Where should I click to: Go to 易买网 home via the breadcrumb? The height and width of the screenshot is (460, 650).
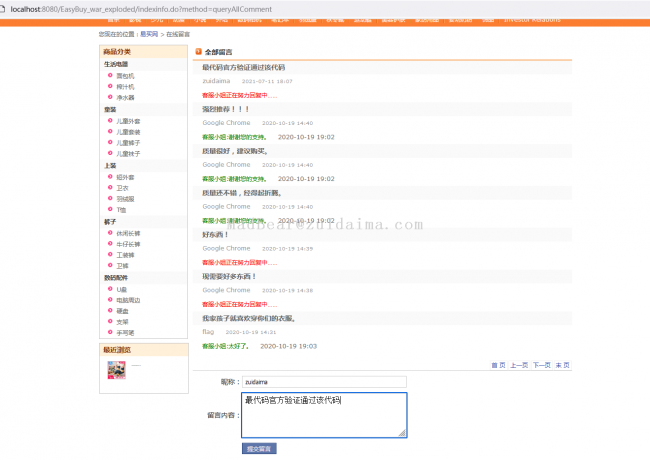click(x=149, y=34)
